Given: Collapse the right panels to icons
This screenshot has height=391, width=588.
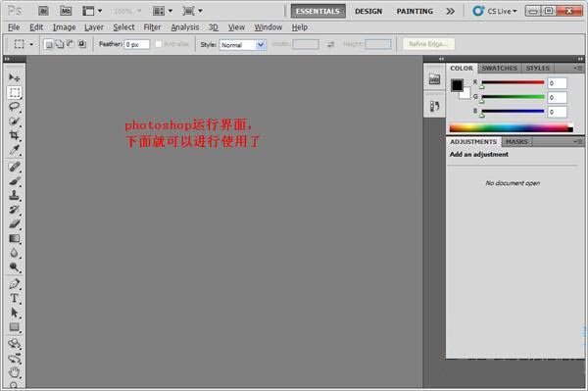Looking at the screenshot, I should 580,59.
